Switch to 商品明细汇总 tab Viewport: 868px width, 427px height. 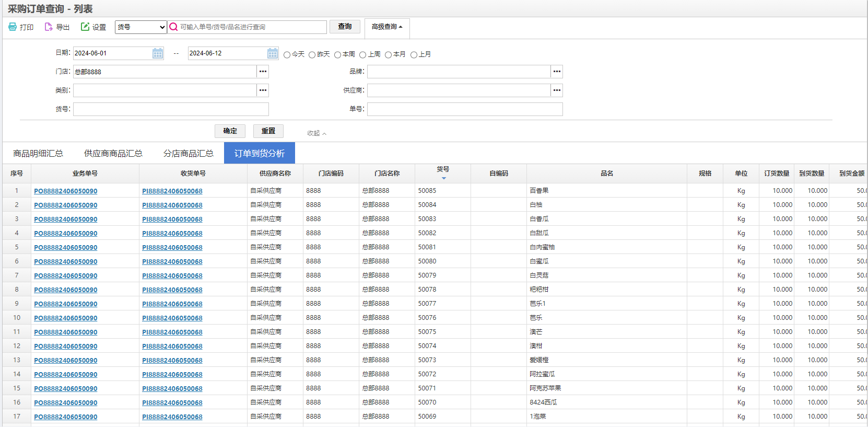pyautogui.click(x=38, y=153)
